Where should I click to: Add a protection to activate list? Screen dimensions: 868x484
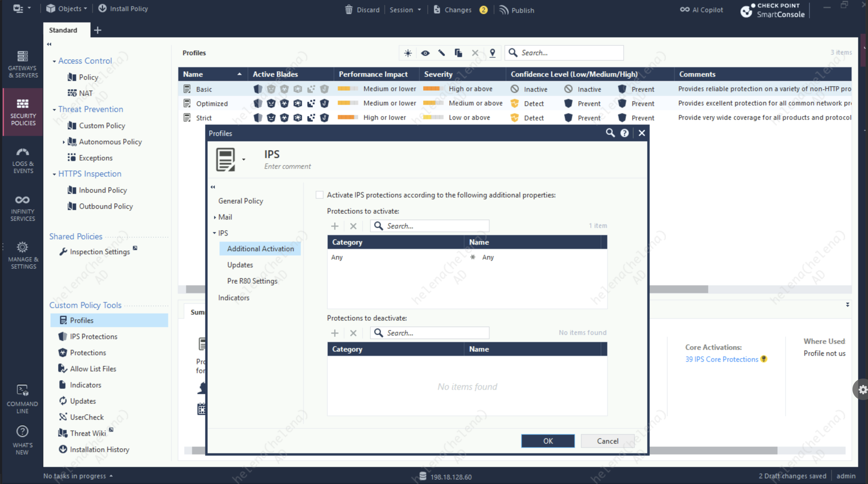[x=335, y=226]
